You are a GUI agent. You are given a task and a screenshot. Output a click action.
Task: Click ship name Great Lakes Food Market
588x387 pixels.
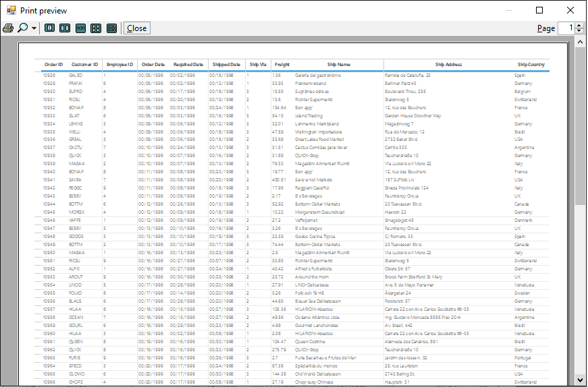click(x=319, y=140)
